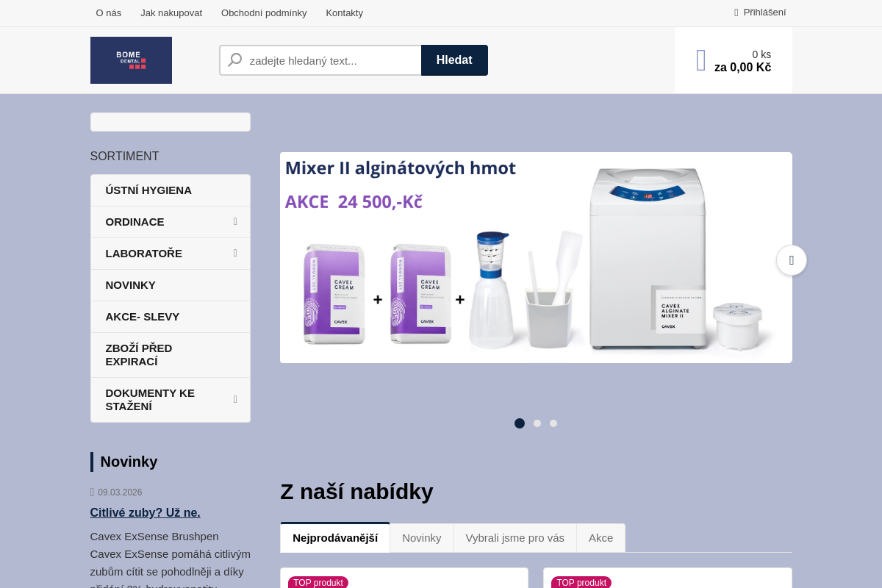The width and height of the screenshot is (882, 588).
Task: Open article Citlivé zuby? Už ne.
Action: tap(146, 512)
